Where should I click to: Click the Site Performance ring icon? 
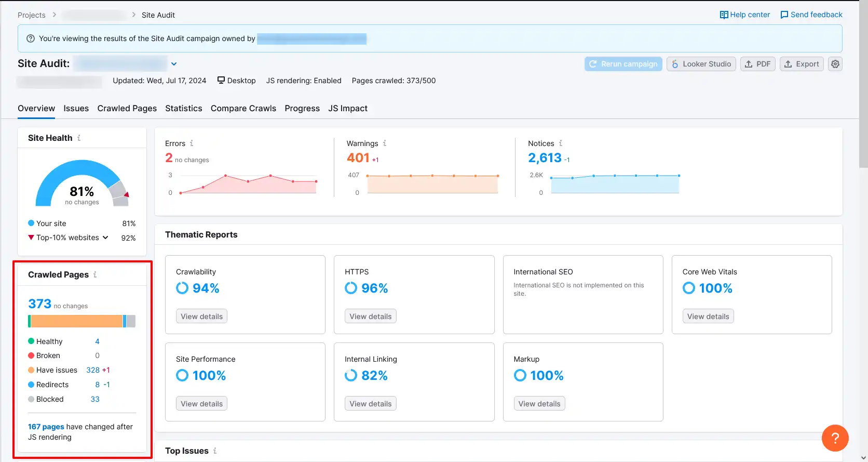point(182,375)
